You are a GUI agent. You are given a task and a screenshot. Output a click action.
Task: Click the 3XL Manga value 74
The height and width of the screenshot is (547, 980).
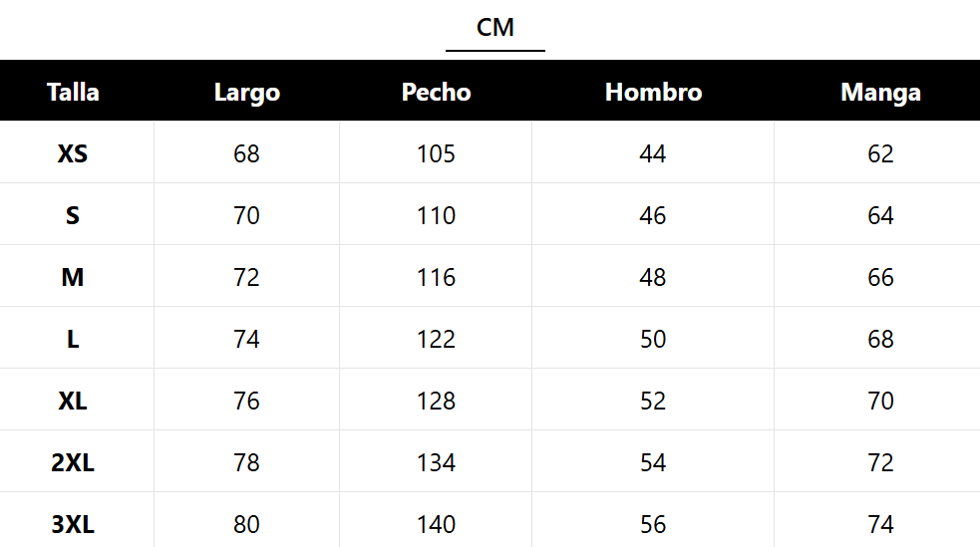click(880, 525)
